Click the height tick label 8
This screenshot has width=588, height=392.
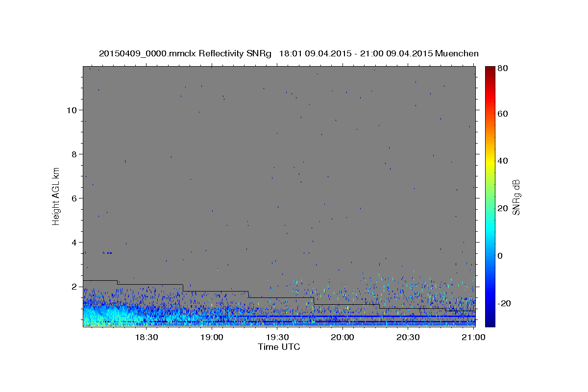(x=74, y=154)
